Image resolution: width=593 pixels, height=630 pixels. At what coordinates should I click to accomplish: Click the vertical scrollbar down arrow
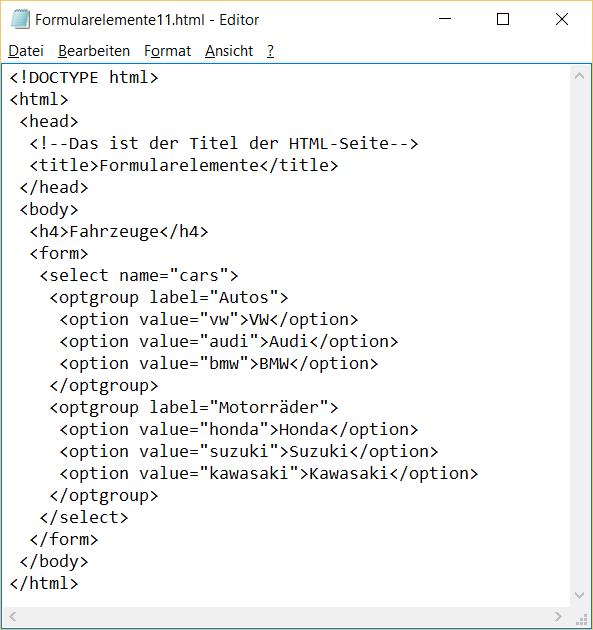(x=579, y=595)
